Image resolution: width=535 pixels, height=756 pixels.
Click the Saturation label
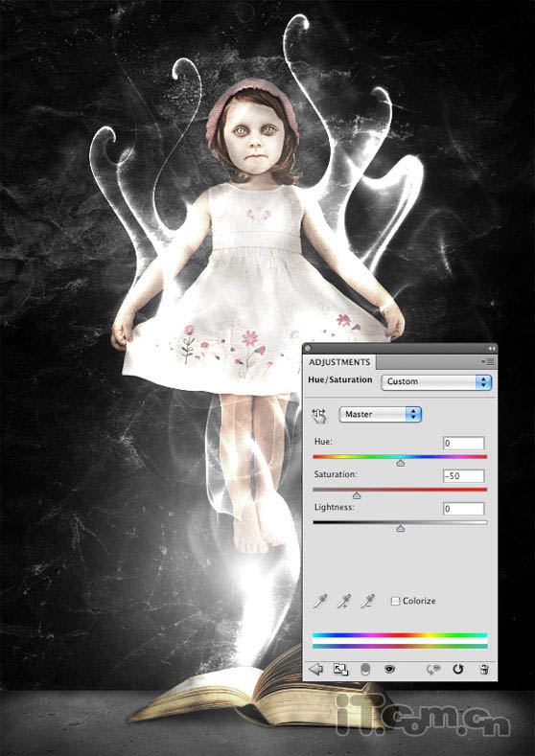[336, 474]
